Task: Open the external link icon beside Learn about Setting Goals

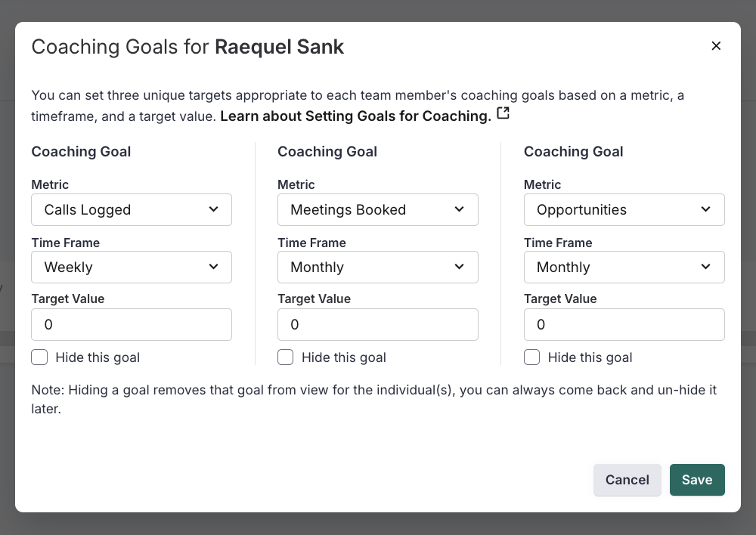Action: [503, 113]
